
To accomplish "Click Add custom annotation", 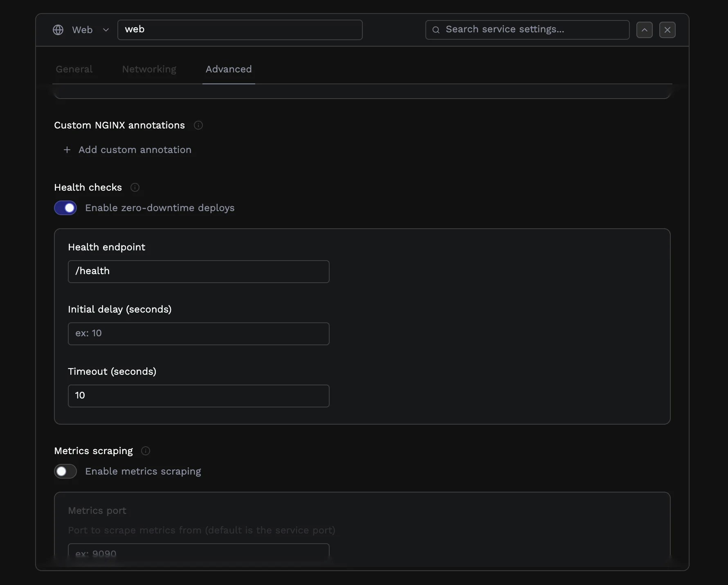I will 135,150.
